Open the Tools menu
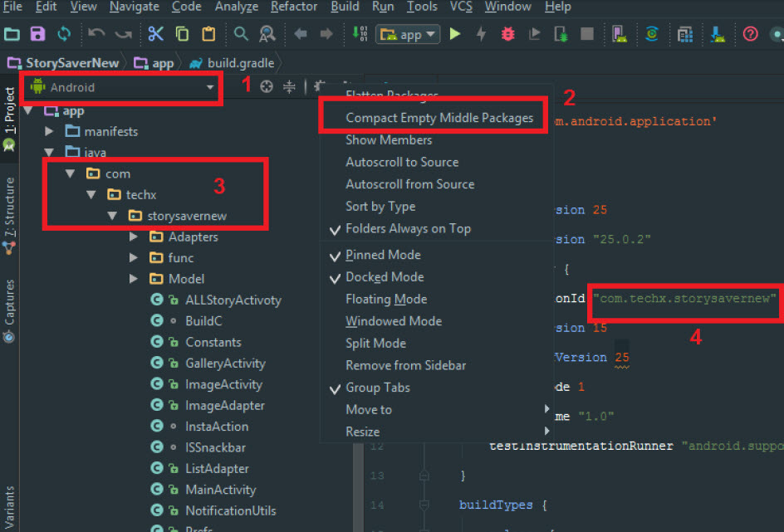The width and height of the screenshot is (784, 532). pyautogui.click(x=422, y=7)
